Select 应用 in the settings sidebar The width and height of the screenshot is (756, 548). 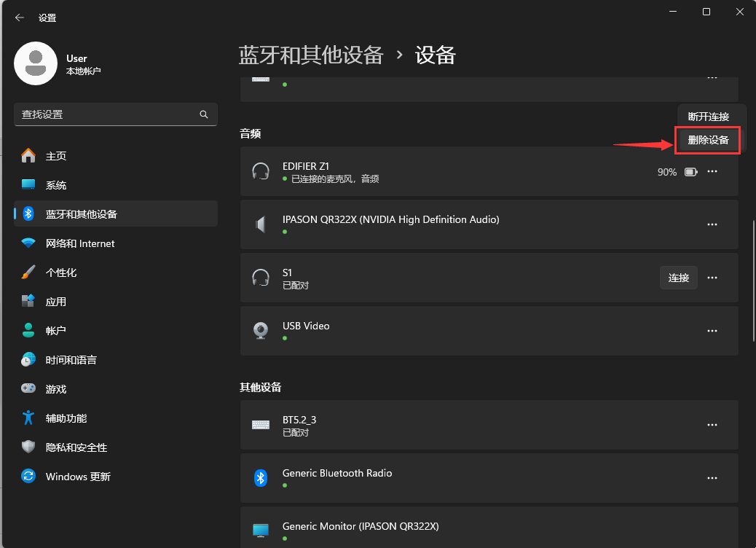pos(56,301)
